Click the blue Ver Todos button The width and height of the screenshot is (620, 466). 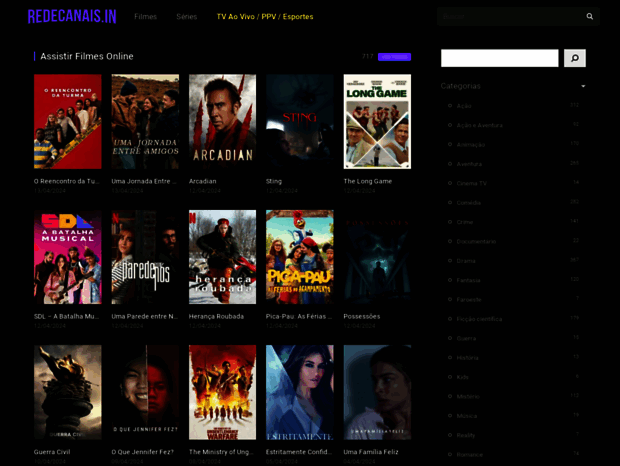click(x=394, y=57)
